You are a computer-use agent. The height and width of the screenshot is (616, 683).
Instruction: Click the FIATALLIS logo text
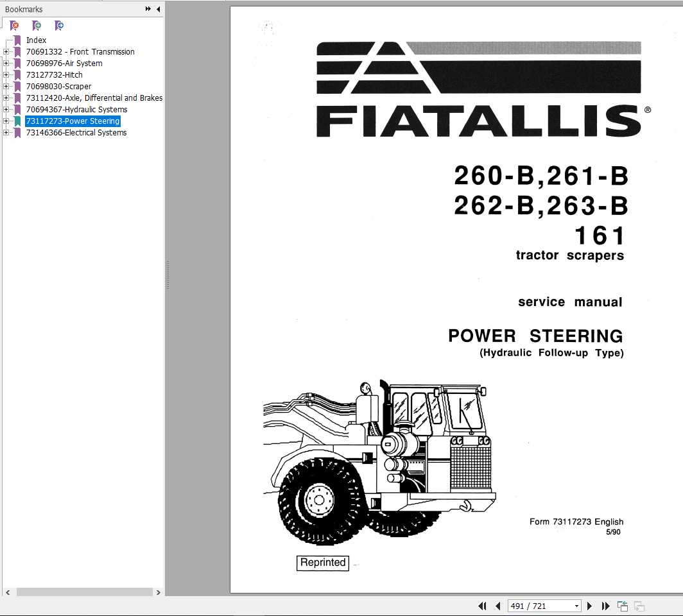(479, 121)
